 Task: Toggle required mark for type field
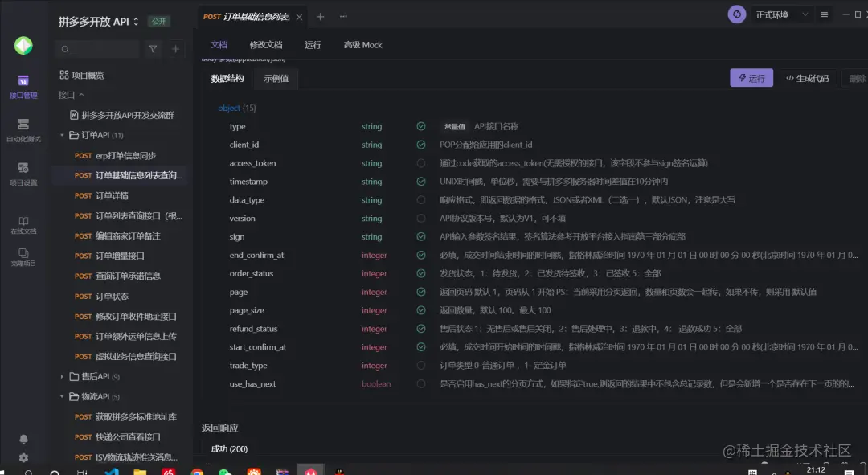[x=420, y=126]
